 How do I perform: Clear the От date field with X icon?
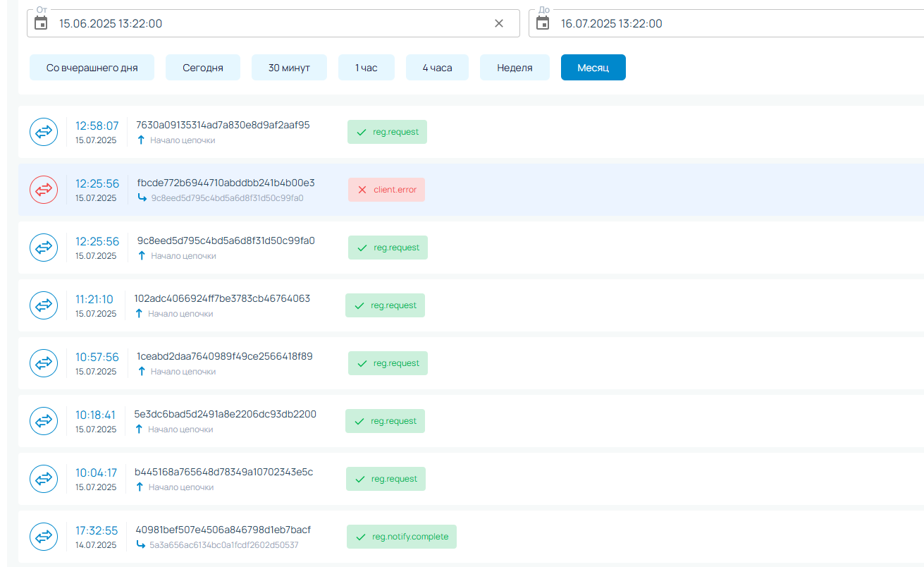coord(499,23)
